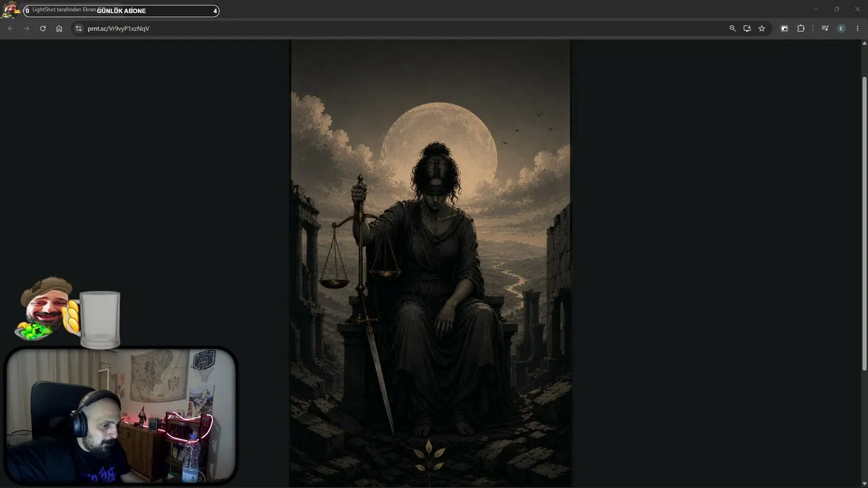Viewport: 868px width, 488px height.
Task: Reload the prnt.sc page
Action: pos(43,28)
